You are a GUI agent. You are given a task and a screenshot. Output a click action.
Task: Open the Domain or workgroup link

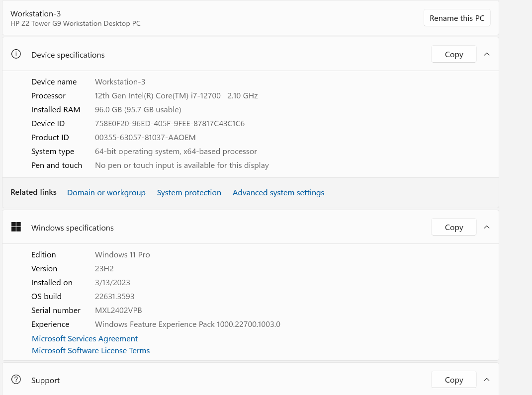tap(106, 193)
